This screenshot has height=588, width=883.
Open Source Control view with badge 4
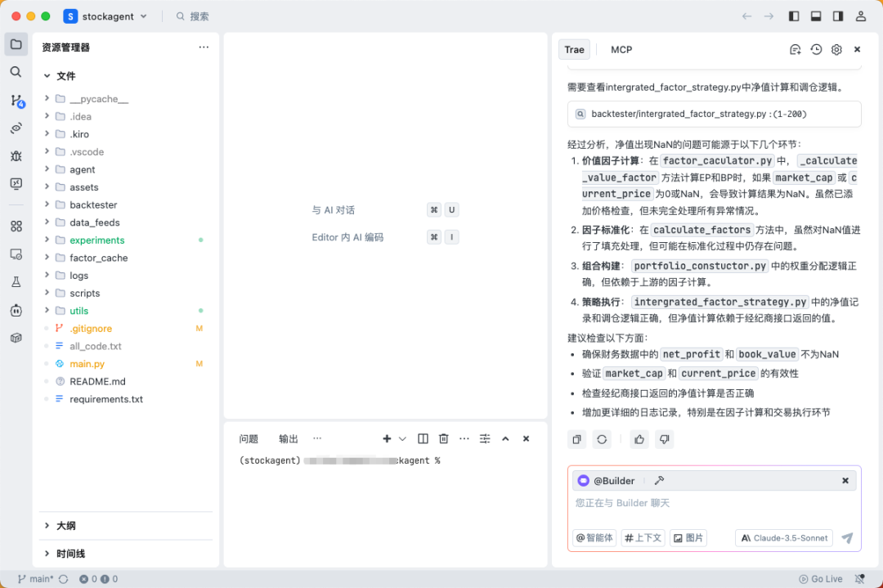coord(17,101)
